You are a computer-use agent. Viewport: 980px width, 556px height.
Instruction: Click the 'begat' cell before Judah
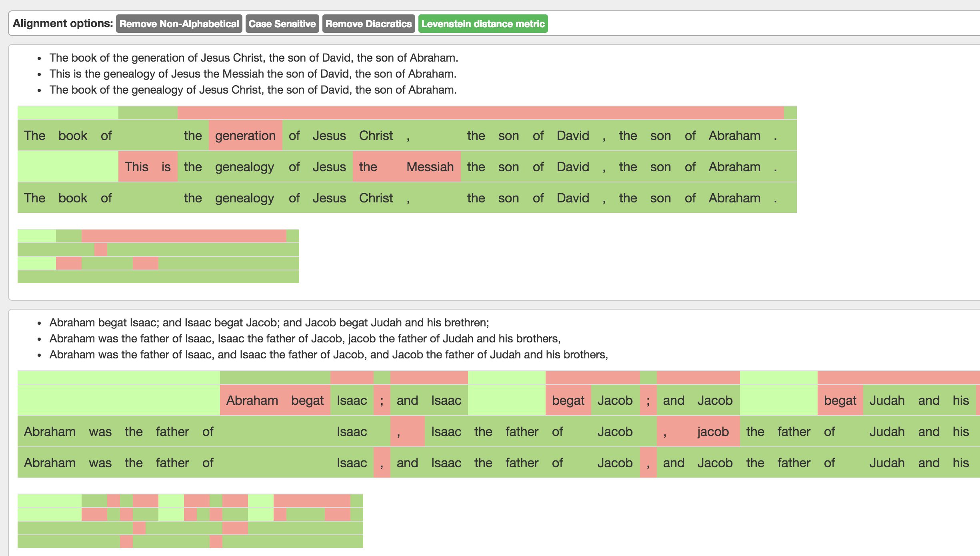coord(840,400)
